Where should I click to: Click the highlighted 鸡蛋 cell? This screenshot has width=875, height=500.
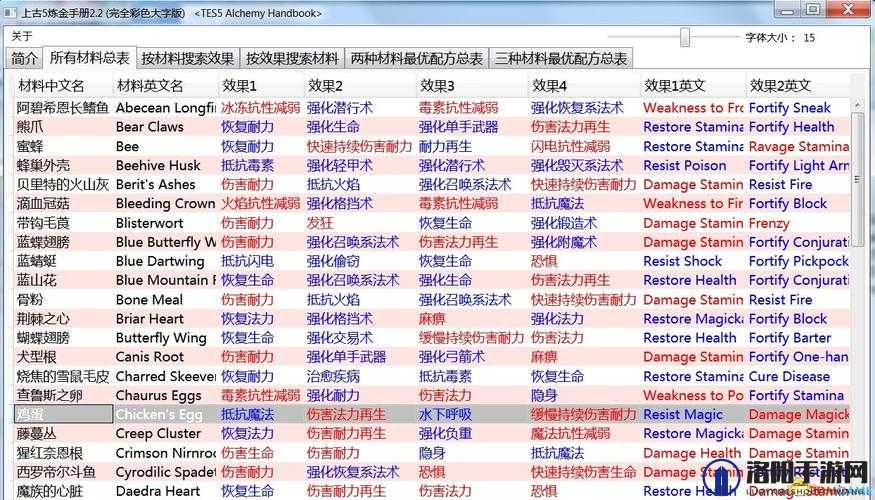click(63, 414)
